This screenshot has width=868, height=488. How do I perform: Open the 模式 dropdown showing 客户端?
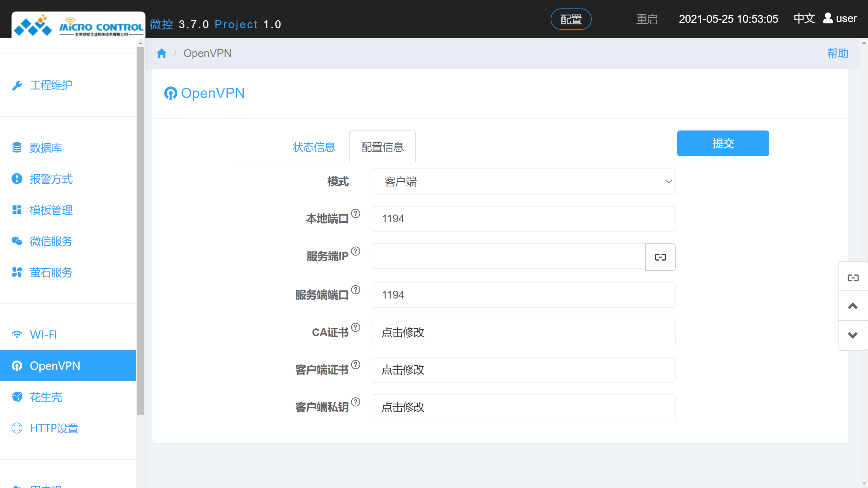click(x=523, y=182)
